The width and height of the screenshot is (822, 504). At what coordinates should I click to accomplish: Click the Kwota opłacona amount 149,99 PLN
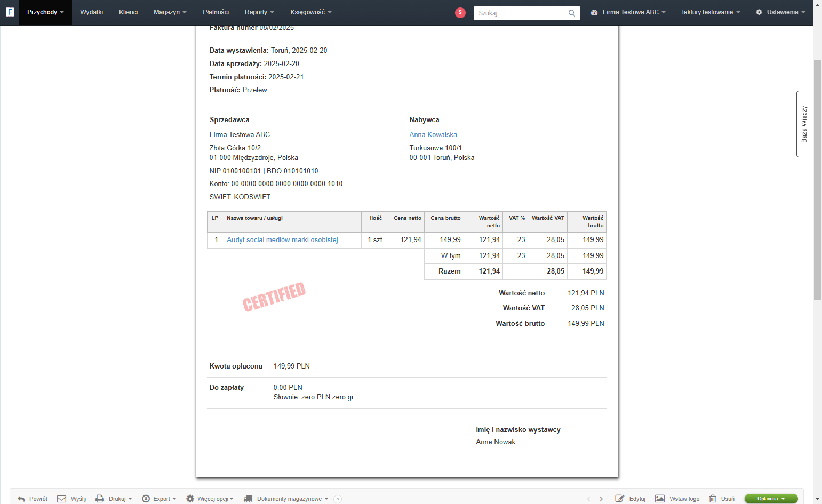click(x=292, y=366)
